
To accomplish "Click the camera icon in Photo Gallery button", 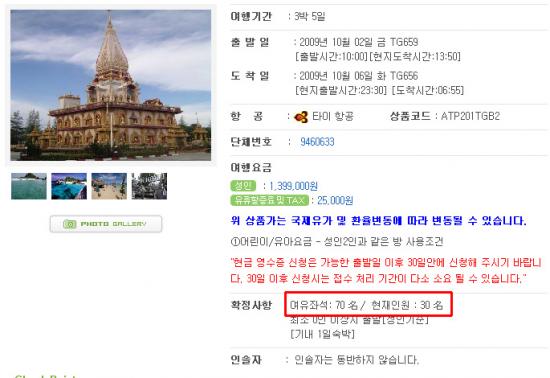I will click(x=69, y=224).
